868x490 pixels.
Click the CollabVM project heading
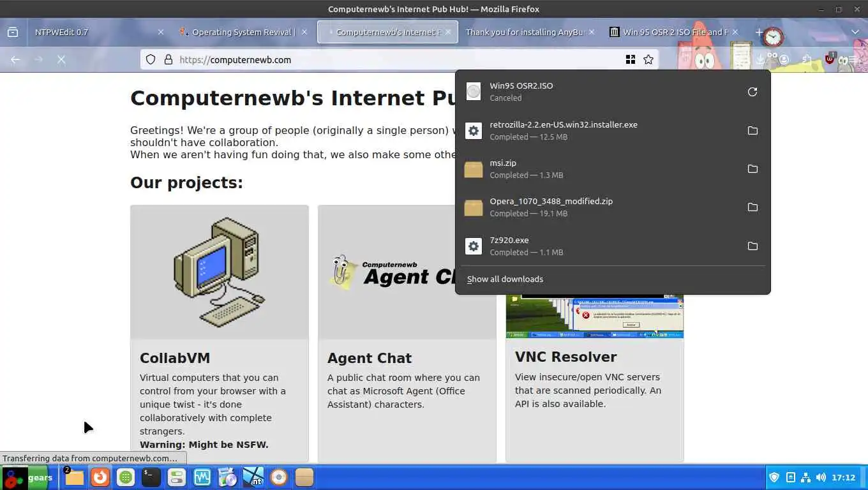tap(175, 358)
